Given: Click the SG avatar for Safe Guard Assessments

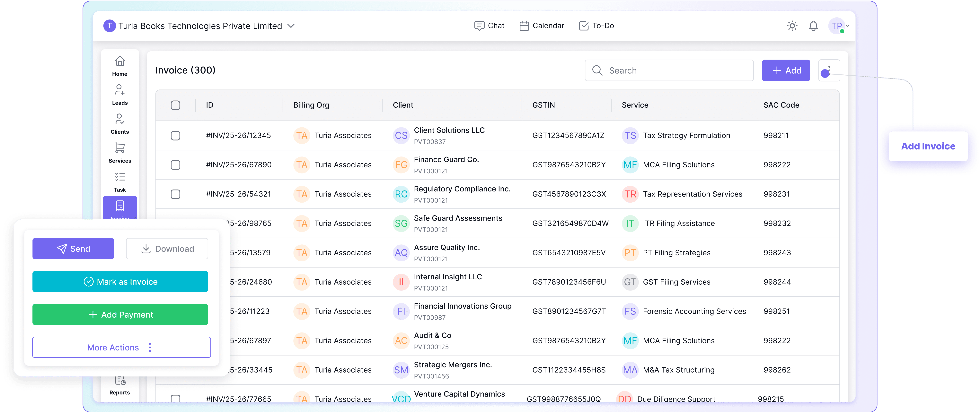Looking at the screenshot, I should click(x=401, y=223).
